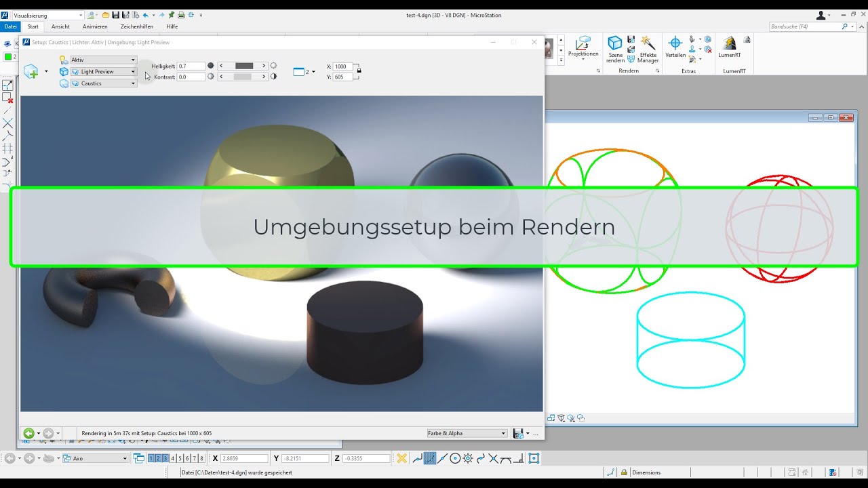Click the print icon in quick access toolbar
The image size is (868, 488).
(181, 15)
